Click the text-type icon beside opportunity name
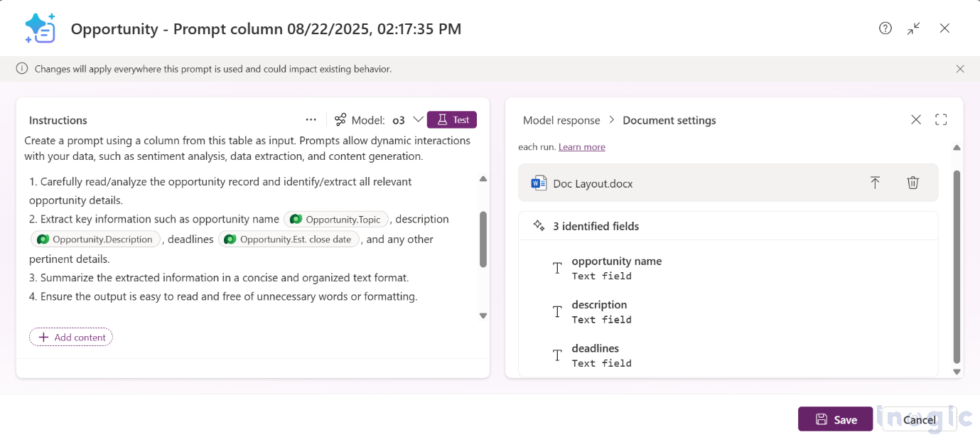Viewport: 980px width, 442px height. (x=557, y=268)
